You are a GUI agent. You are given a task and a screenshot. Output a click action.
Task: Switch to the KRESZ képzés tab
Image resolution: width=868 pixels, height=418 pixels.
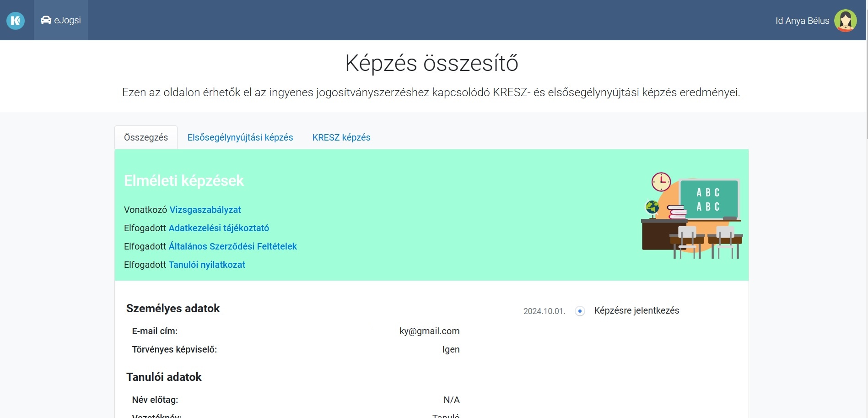341,137
